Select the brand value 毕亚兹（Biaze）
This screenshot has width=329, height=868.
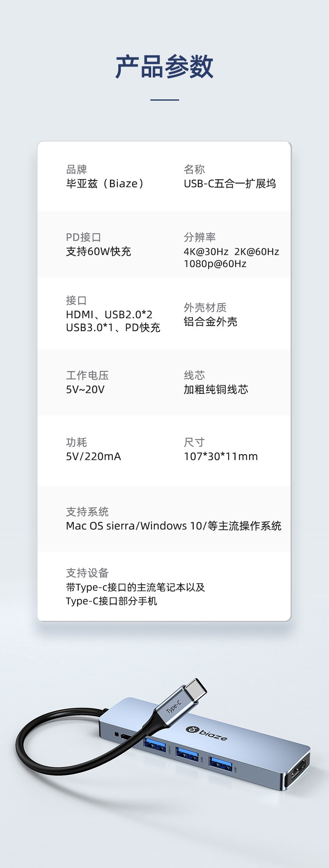tap(105, 183)
